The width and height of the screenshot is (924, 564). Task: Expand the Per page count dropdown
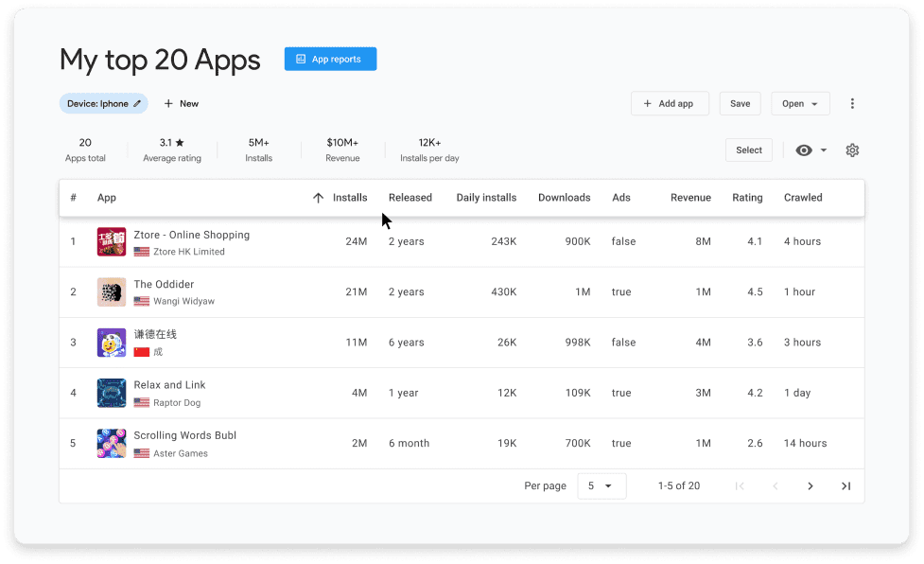click(601, 486)
